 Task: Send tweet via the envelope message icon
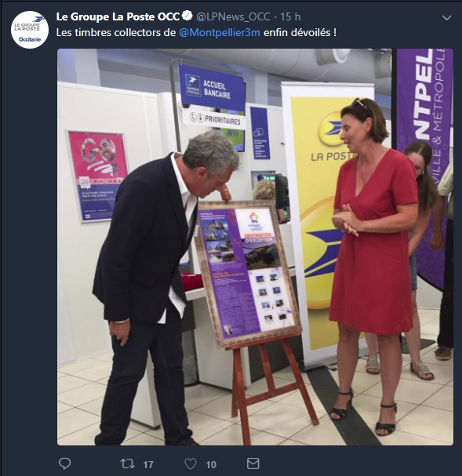coord(253,463)
